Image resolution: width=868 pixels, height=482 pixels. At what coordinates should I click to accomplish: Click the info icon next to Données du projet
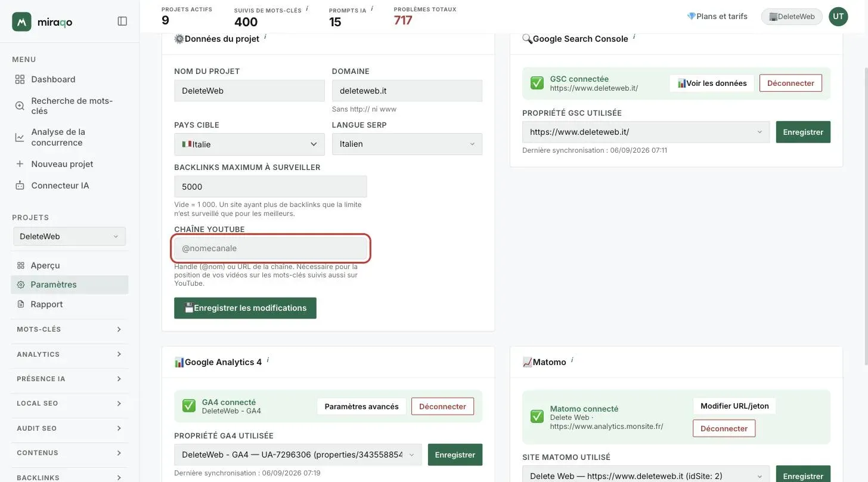[265, 37]
